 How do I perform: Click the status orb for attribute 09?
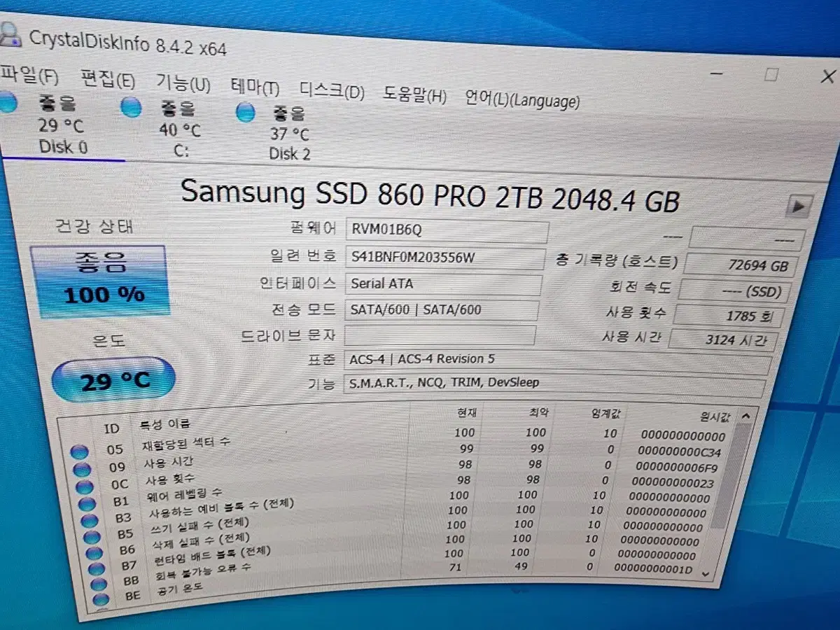(83, 470)
